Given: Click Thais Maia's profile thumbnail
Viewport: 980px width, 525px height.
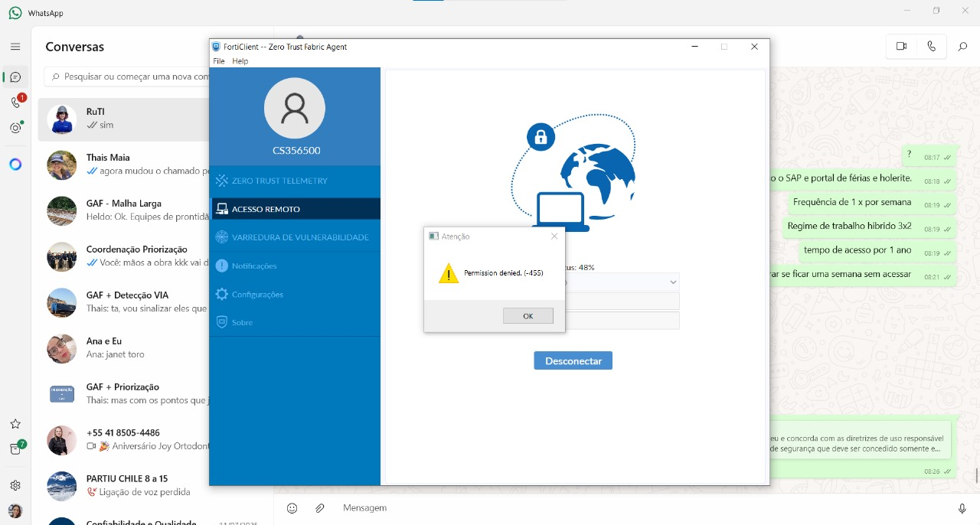Looking at the screenshot, I should coord(61,165).
